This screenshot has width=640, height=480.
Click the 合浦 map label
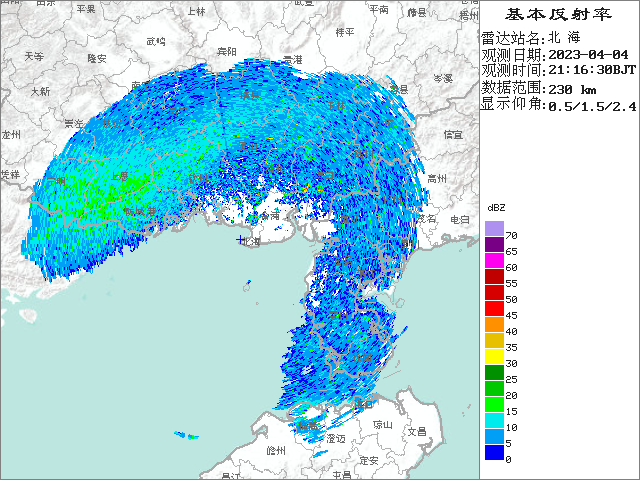tap(271, 215)
